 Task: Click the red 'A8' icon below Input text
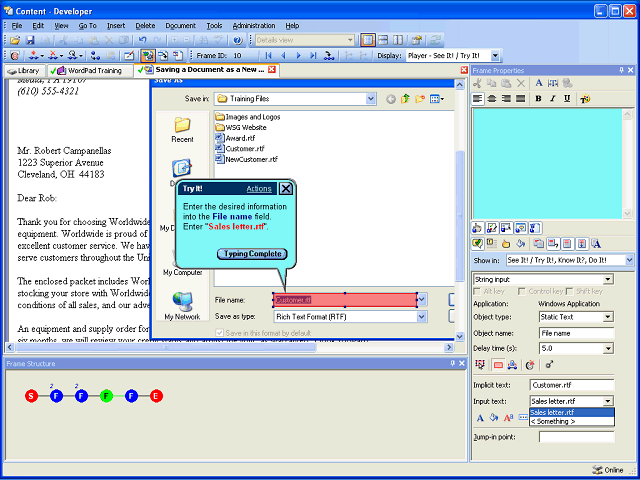(509, 418)
